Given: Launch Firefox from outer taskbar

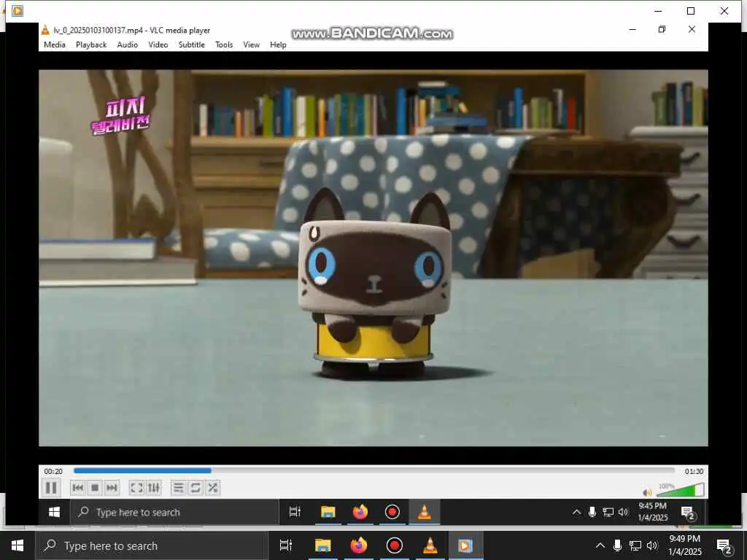Looking at the screenshot, I should coord(359,545).
